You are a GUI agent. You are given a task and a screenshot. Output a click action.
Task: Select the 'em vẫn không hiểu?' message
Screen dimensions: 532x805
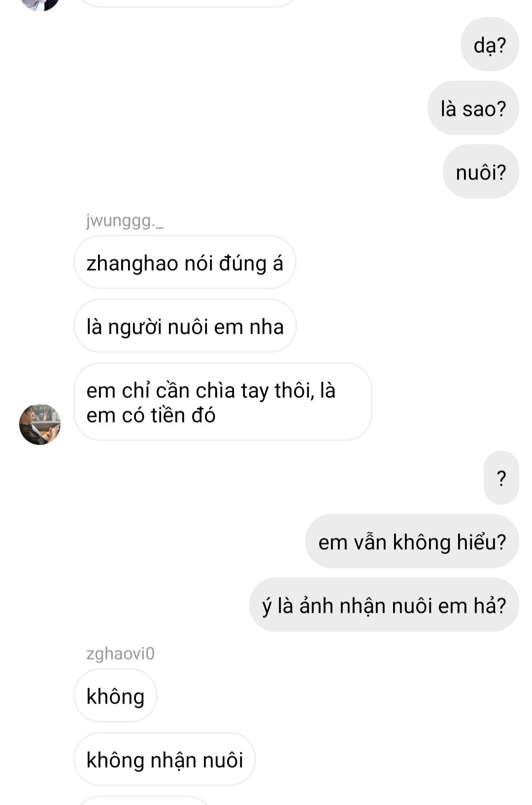(x=412, y=541)
